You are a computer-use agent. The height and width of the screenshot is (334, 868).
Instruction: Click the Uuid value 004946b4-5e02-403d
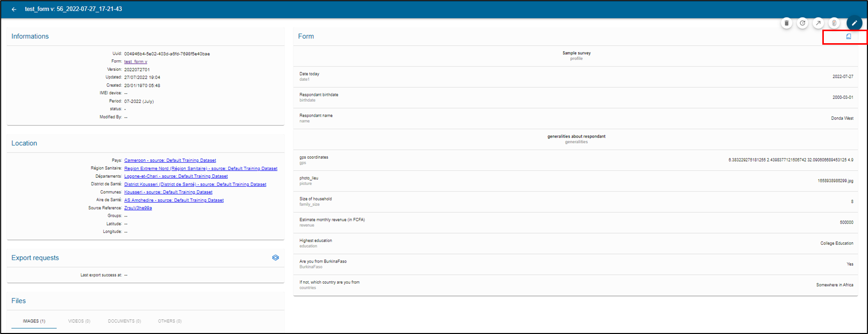(x=167, y=54)
